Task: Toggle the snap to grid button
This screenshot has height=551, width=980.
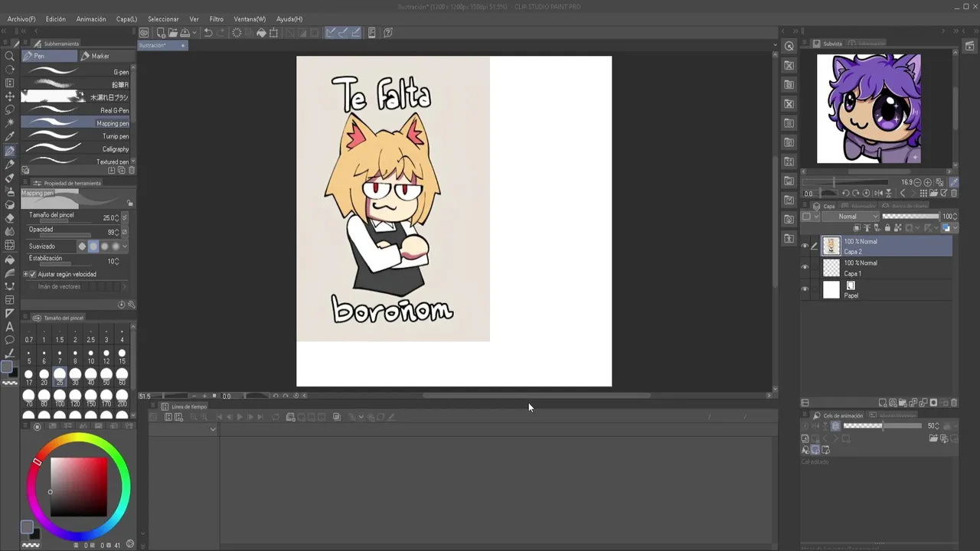Action: 354,32
